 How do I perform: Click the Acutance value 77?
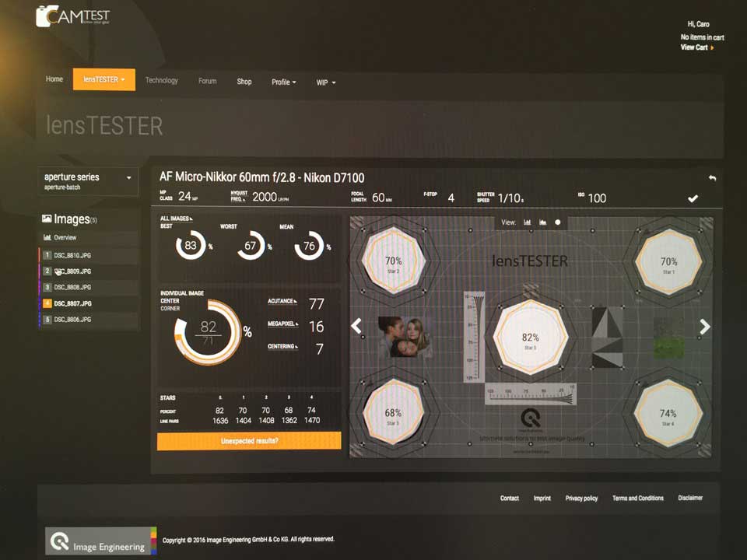coord(317,304)
